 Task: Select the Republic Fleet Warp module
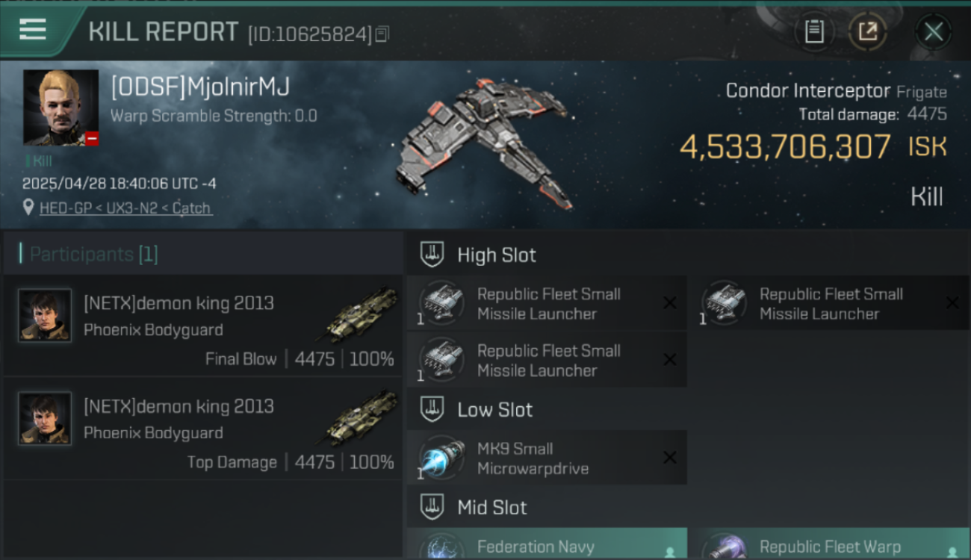pyautogui.click(x=829, y=544)
